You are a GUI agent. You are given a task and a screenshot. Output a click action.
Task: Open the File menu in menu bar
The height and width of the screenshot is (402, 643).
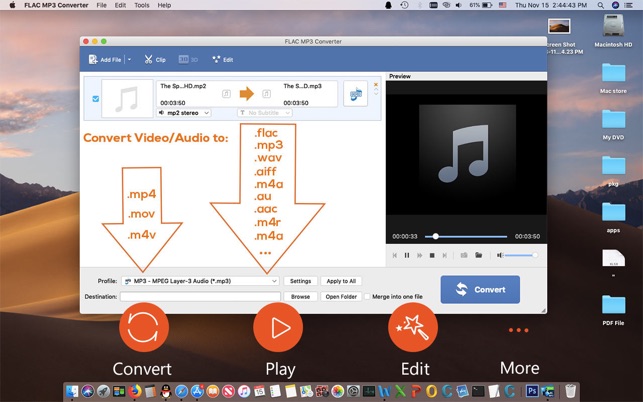point(102,5)
